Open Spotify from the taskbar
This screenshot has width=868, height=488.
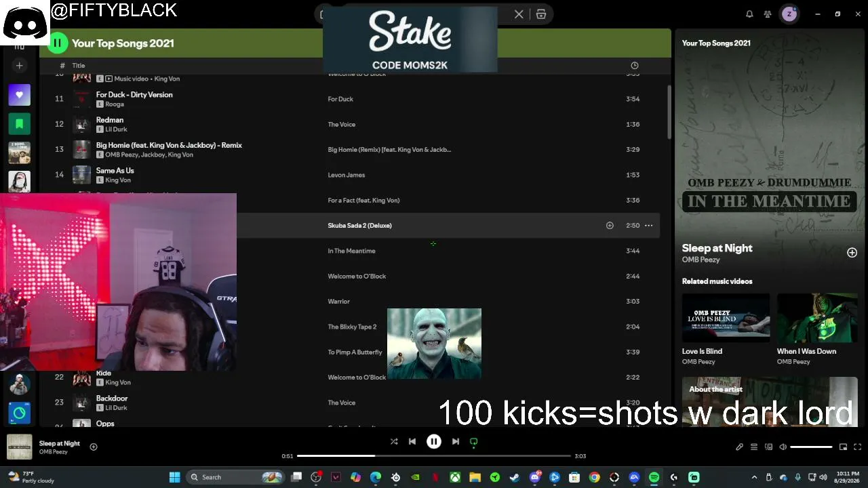pos(654,477)
